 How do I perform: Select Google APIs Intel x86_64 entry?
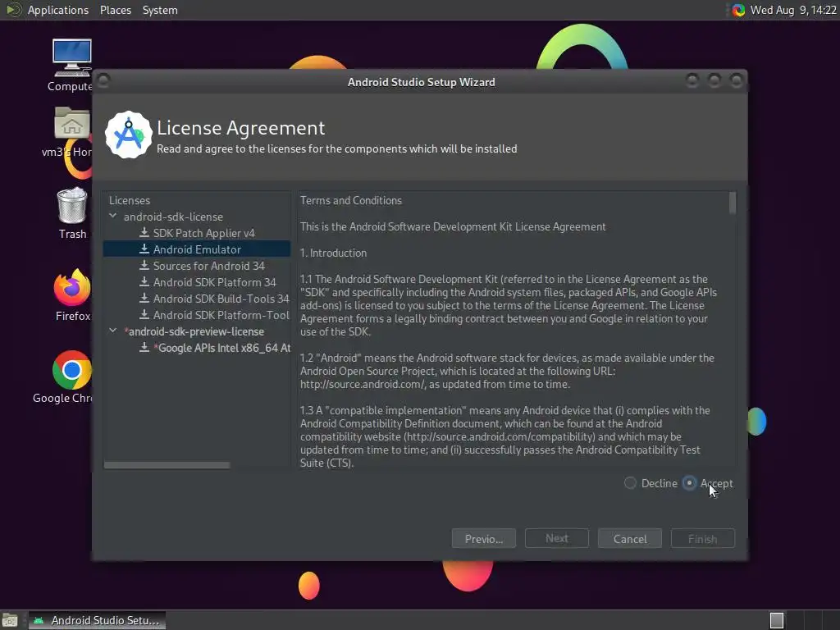222,348
